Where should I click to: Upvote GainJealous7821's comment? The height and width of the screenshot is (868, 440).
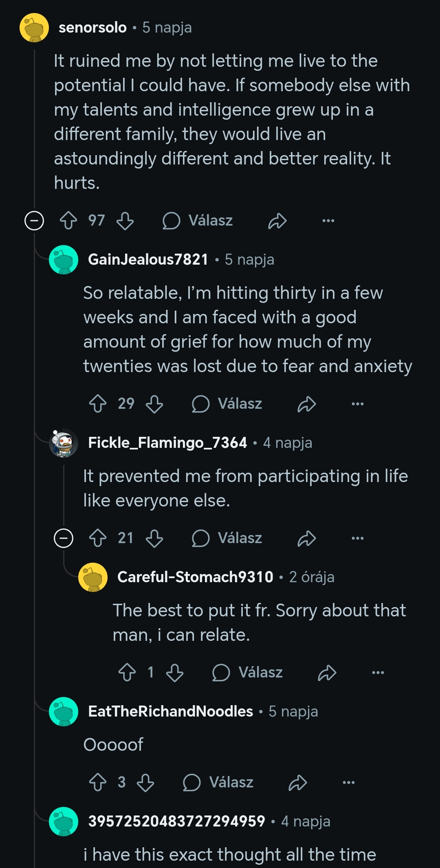tap(98, 404)
